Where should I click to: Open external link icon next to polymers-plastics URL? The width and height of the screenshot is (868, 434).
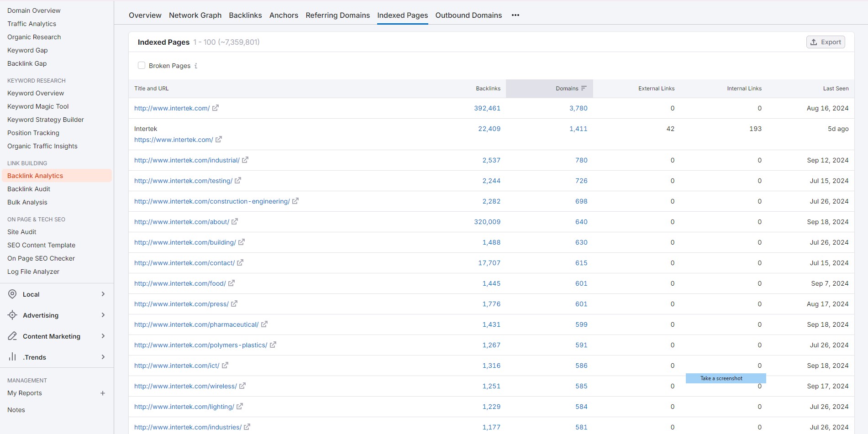273,345
